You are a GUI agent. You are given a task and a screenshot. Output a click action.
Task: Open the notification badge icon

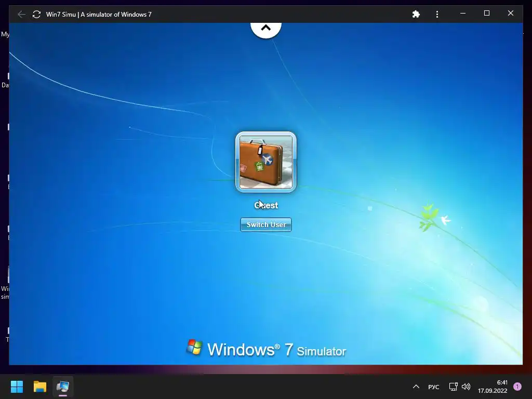coord(517,387)
